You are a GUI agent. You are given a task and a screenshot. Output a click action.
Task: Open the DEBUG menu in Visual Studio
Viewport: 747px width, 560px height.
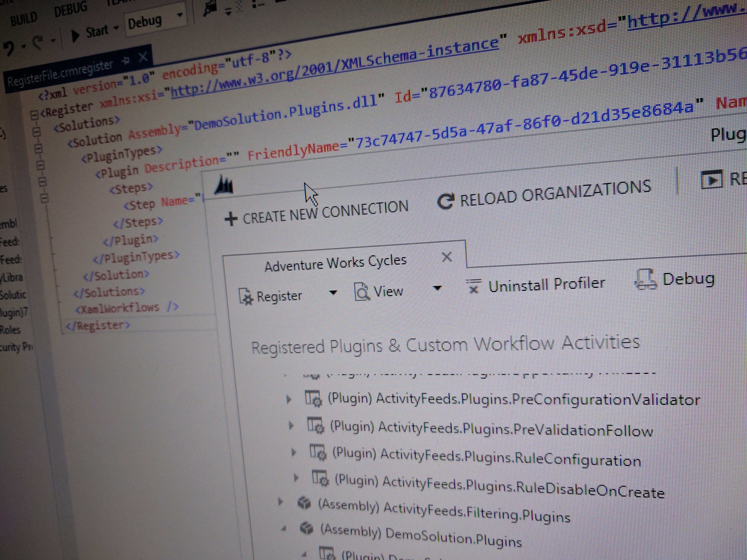coord(71,9)
